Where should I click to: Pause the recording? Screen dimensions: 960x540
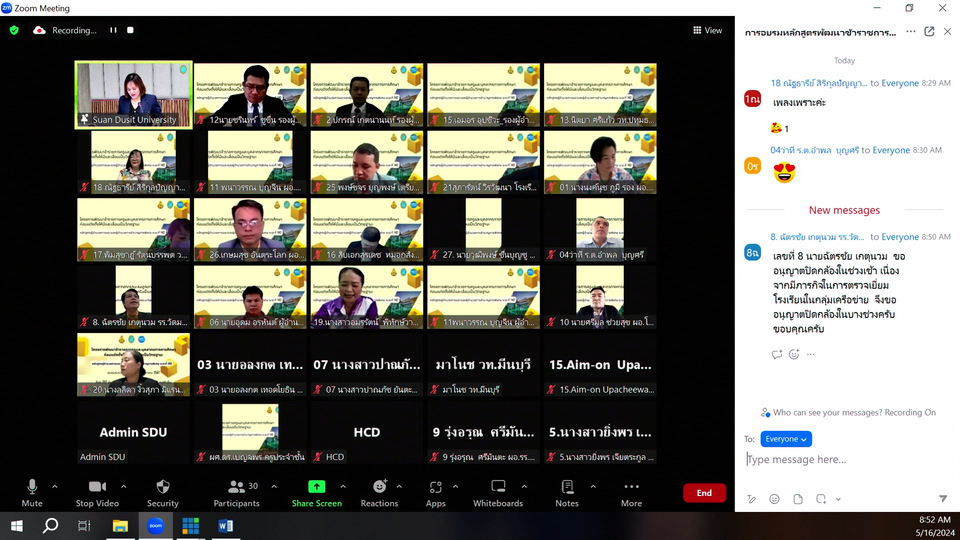[113, 30]
